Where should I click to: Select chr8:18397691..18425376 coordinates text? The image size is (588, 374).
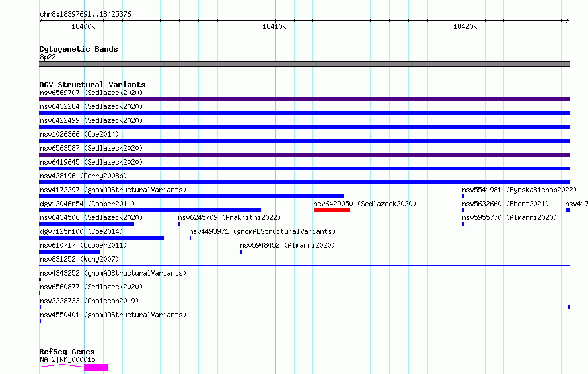click(85, 15)
